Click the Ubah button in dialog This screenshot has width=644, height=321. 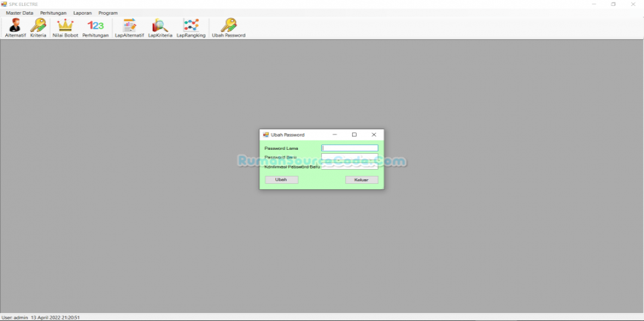(x=281, y=180)
